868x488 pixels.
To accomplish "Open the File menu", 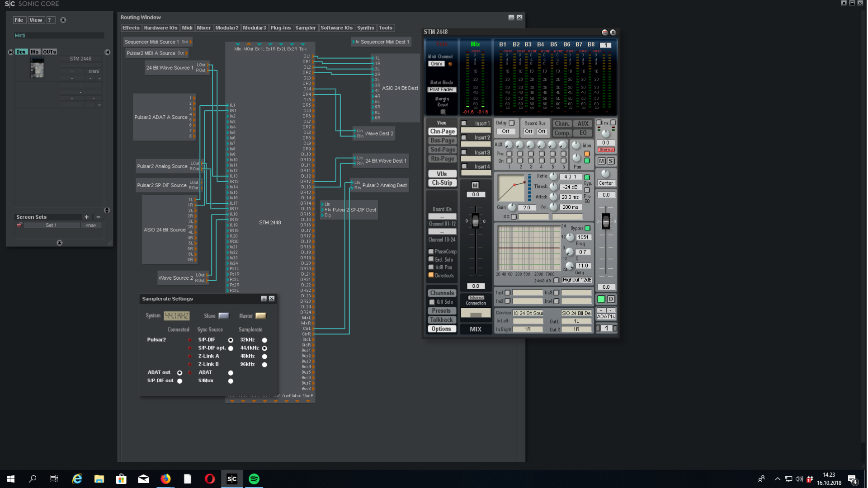I will click(x=19, y=20).
